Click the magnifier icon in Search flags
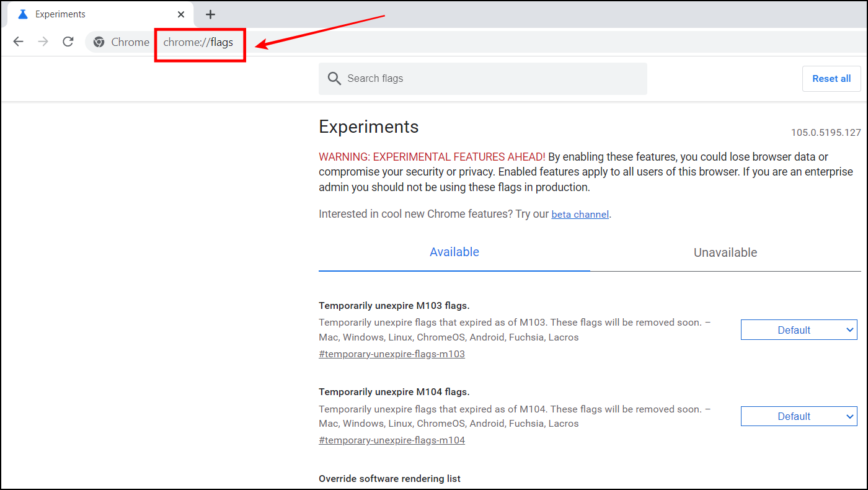Screen dimensions: 868x490 coord(334,79)
